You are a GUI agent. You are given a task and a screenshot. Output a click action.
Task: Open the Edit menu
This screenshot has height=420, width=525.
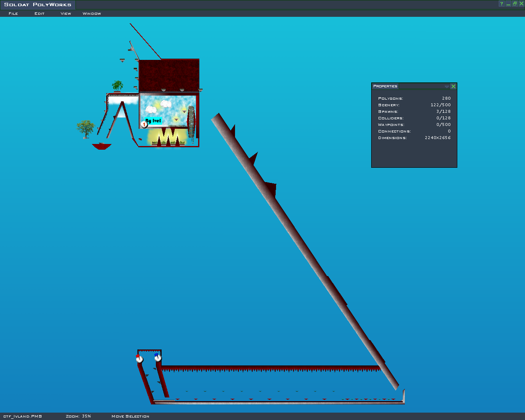[x=39, y=14]
